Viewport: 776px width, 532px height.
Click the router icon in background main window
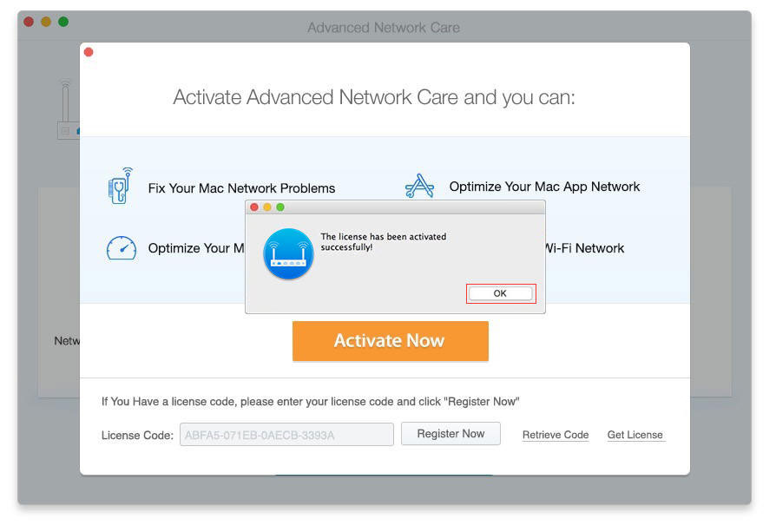pos(68,108)
